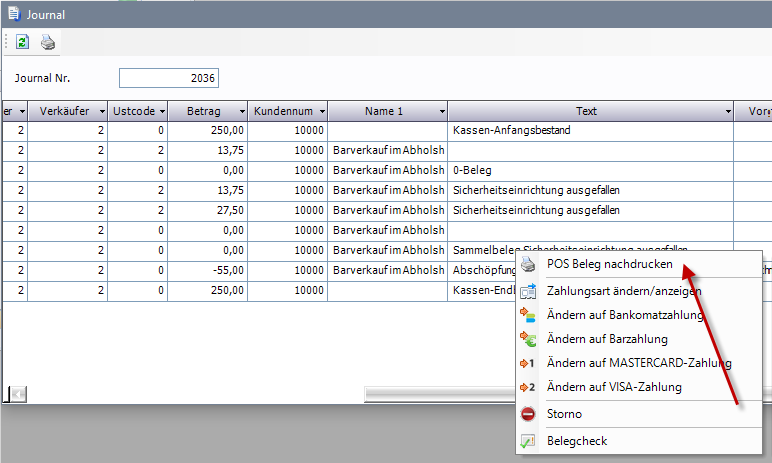772x463 pixels.
Task: Select POS Beleg nachdrucken menu entry
Action: pos(610,265)
